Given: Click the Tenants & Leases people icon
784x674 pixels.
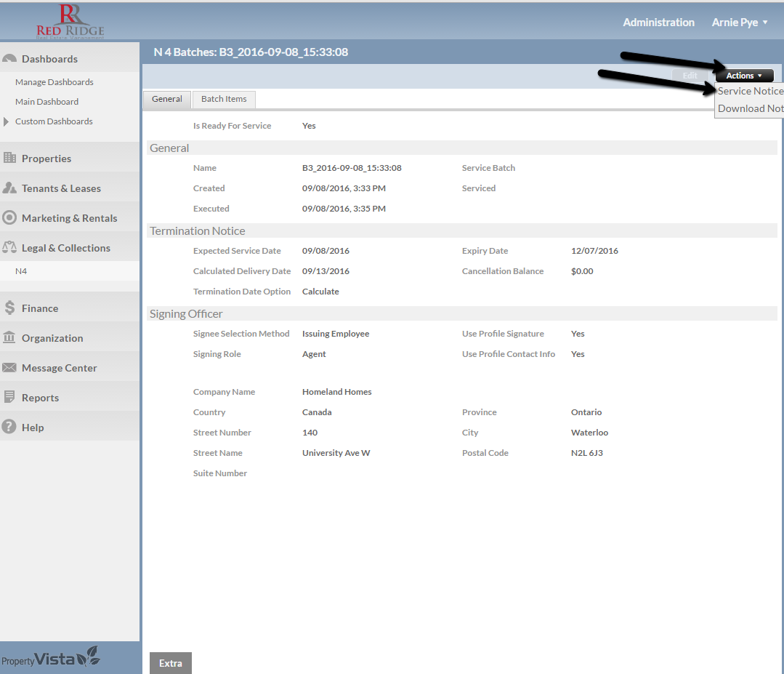Looking at the screenshot, I should (x=9, y=188).
